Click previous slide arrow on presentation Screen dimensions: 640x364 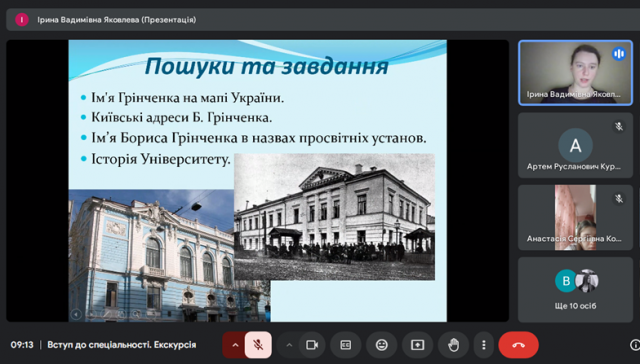(x=76, y=314)
